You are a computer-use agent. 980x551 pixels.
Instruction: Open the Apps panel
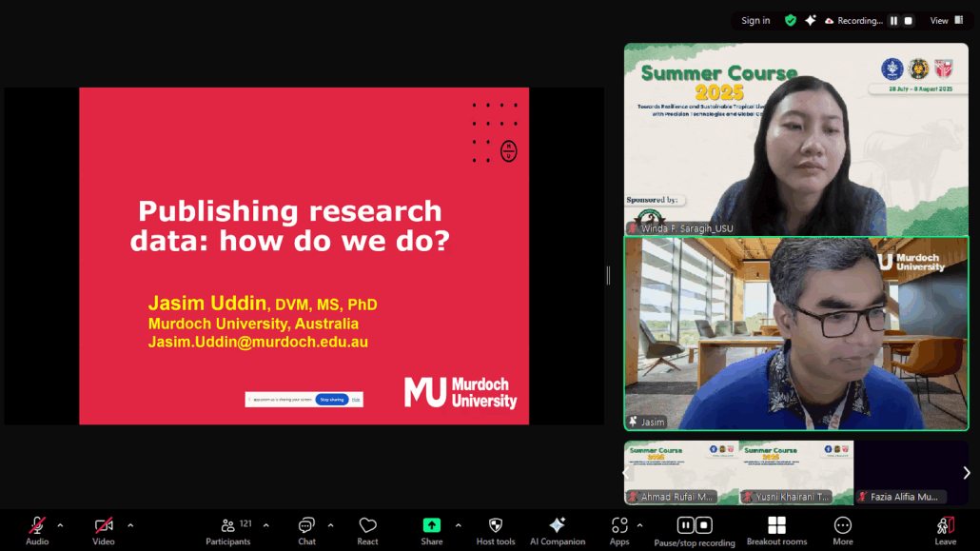pyautogui.click(x=619, y=529)
